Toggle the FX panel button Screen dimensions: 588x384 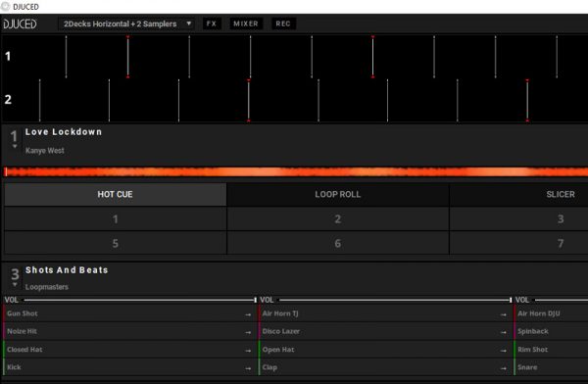click(x=212, y=24)
